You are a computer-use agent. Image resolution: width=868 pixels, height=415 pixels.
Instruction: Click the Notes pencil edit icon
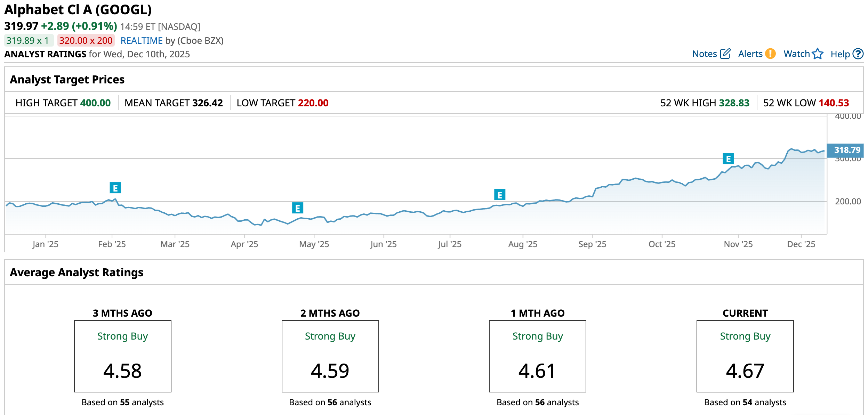click(725, 54)
